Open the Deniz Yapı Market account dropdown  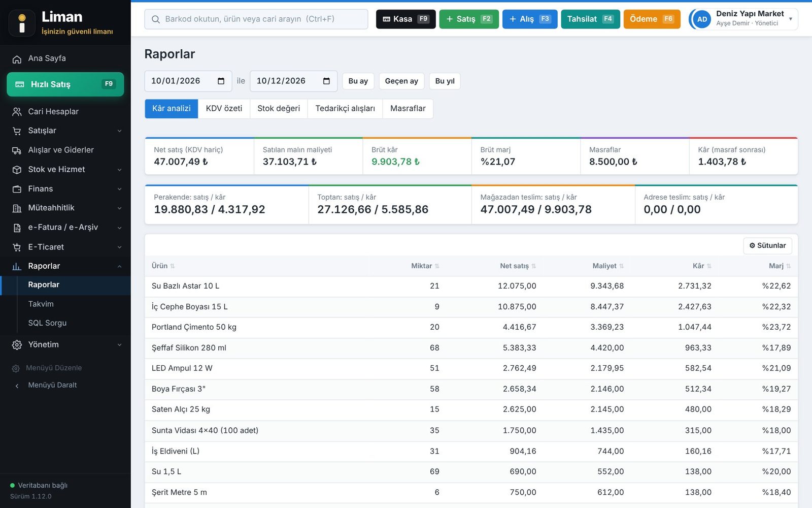(743, 19)
